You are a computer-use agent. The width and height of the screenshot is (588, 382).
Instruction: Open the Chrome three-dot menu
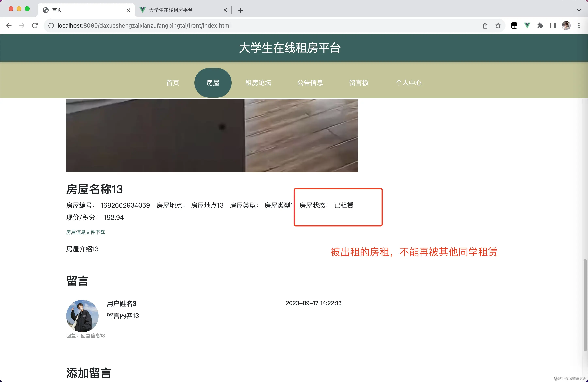tap(579, 25)
